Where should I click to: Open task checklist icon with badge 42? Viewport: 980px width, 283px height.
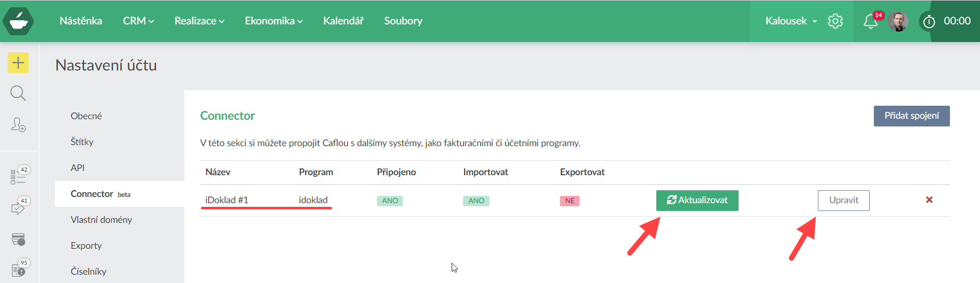[18, 177]
